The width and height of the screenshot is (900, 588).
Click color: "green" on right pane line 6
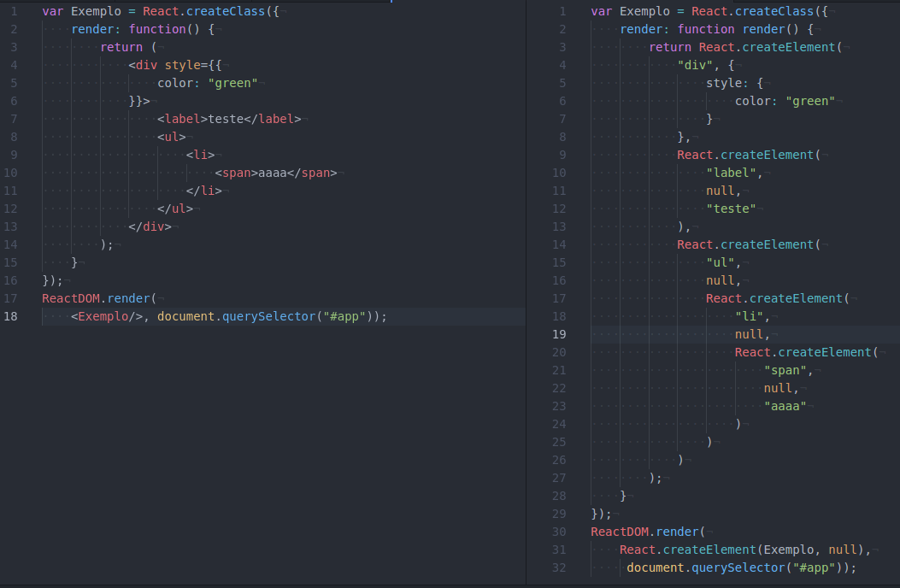tap(785, 101)
